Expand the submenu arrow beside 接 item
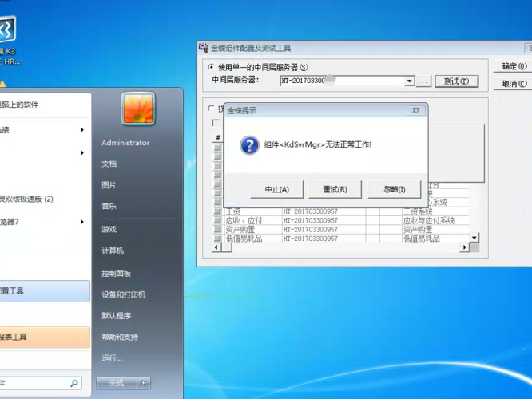Screen dimensions: 532x399 click(82, 130)
